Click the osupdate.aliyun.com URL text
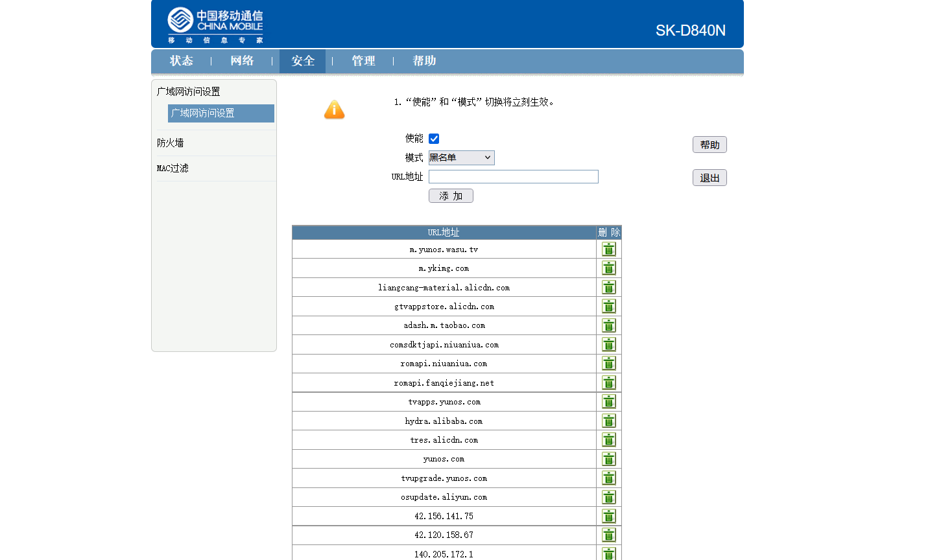930x560 pixels. point(444,497)
